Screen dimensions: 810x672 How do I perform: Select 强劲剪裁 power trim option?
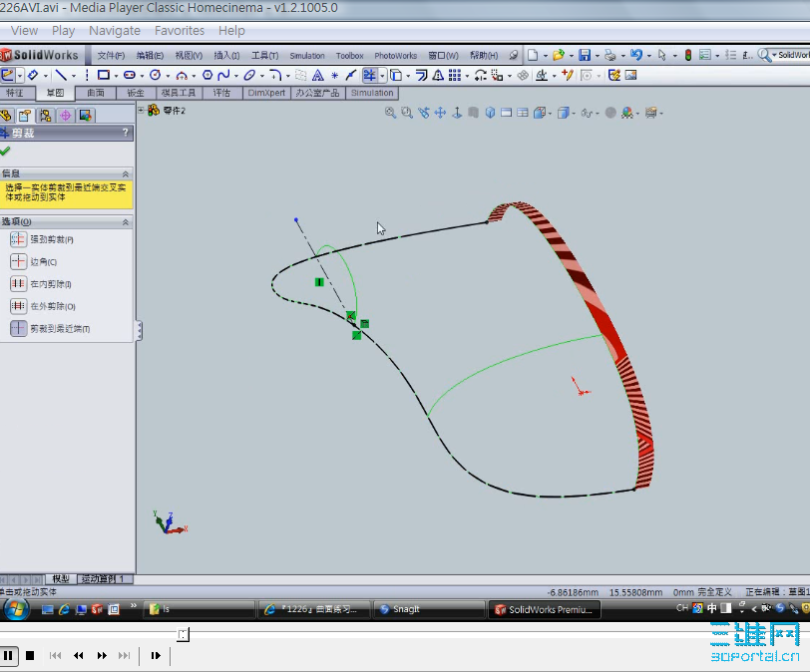41,239
